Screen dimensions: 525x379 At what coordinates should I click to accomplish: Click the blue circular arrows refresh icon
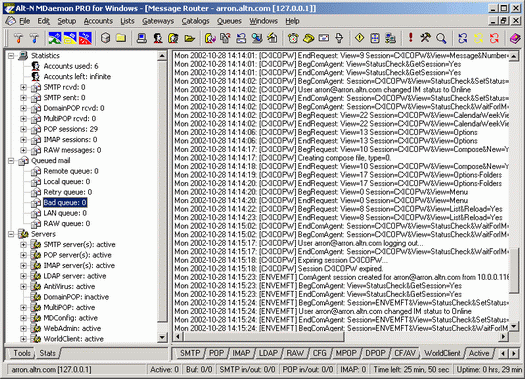point(463,38)
